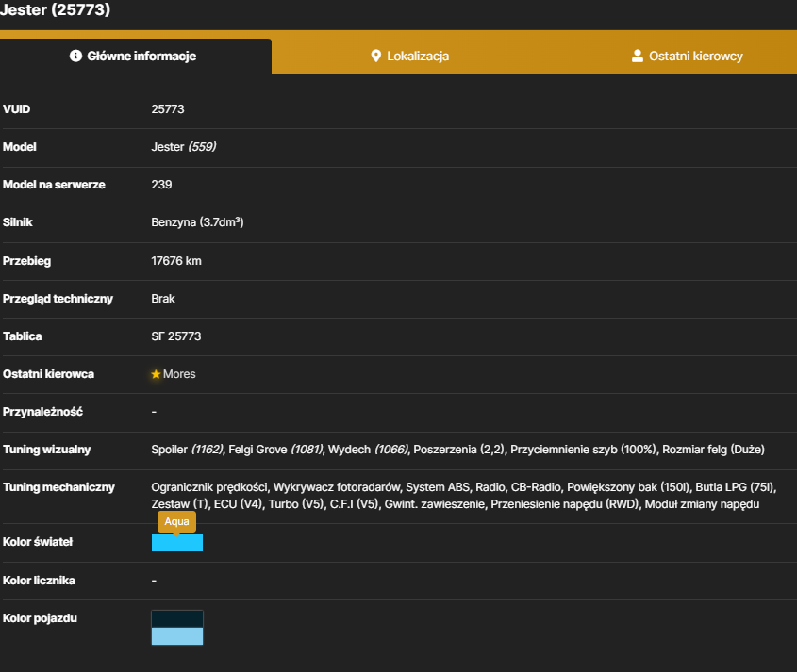Click the light blue lower vehicle color swatch

pos(177,636)
